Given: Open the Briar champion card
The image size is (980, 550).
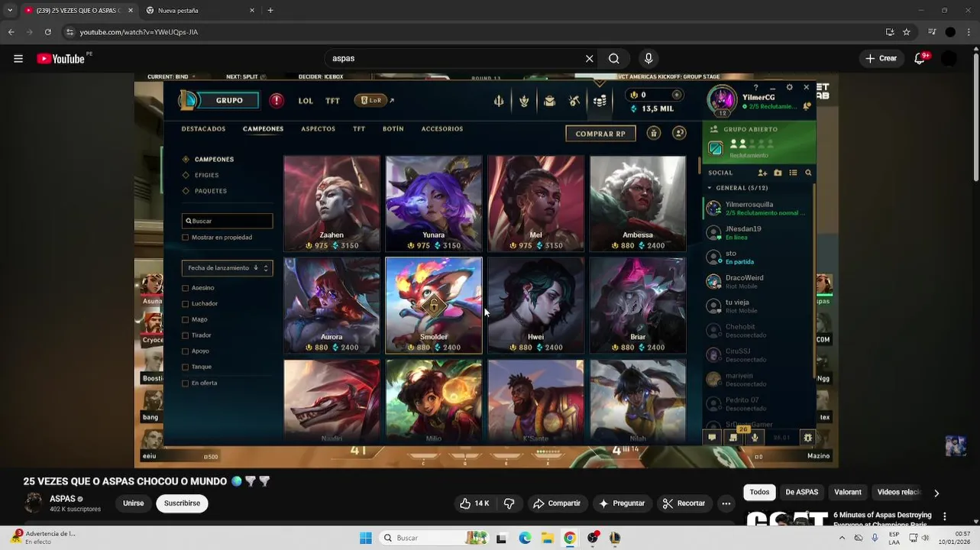Looking at the screenshot, I should coord(638,306).
